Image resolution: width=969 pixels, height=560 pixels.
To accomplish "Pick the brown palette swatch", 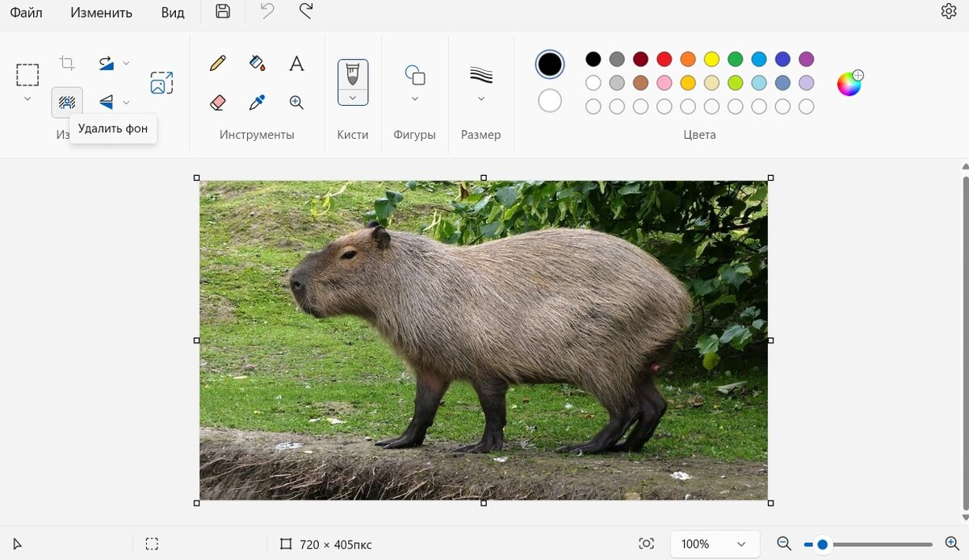I will (640, 82).
